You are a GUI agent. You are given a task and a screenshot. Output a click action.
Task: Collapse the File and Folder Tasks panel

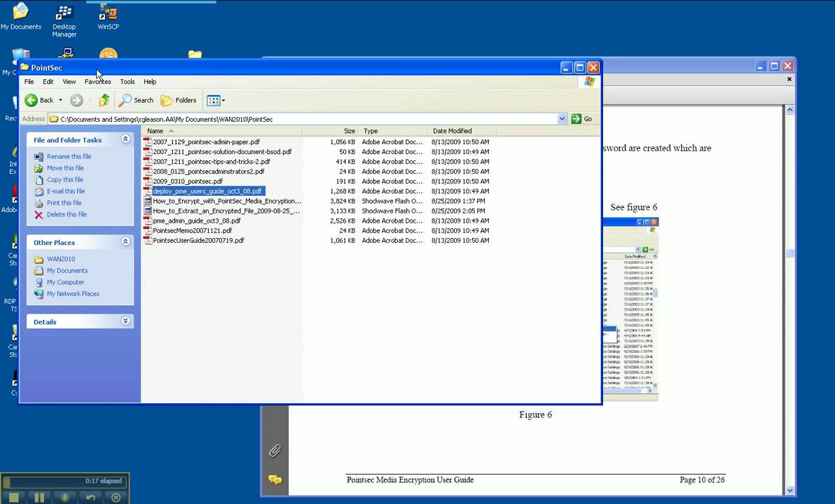click(125, 139)
